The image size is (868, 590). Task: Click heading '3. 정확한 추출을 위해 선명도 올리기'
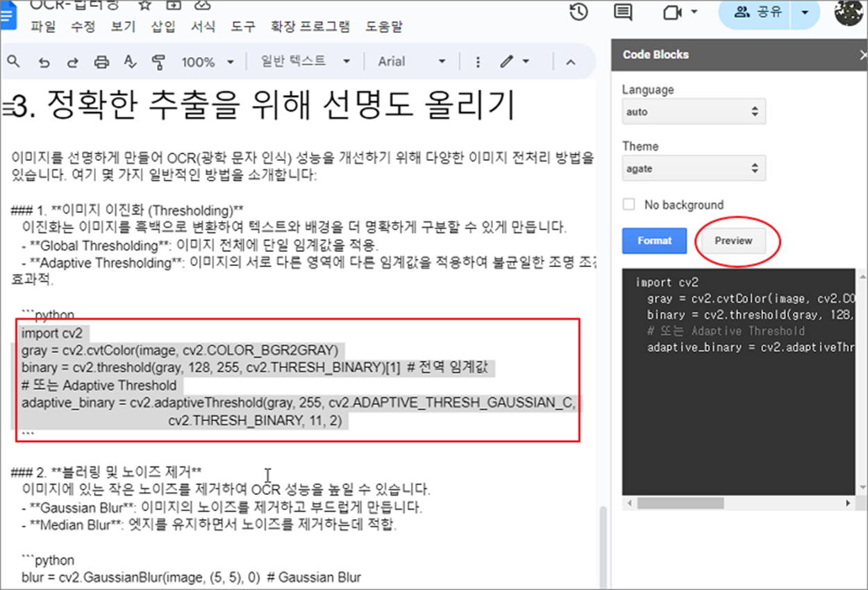tap(265, 106)
